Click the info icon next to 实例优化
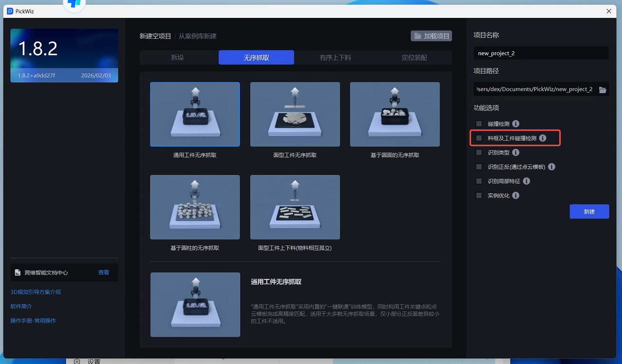 [516, 195]
